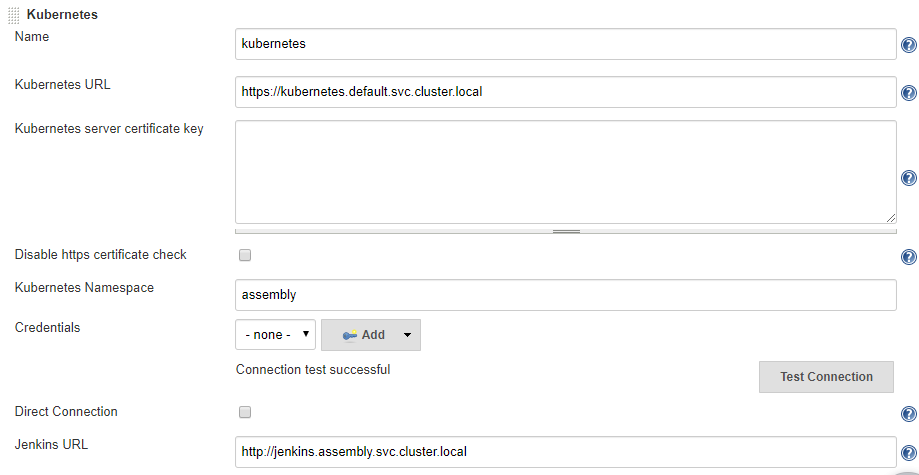This screenshot has height=475, width=919.
Task: Grab the Kubernetes section drag handle icon
Action: (13, 15)
